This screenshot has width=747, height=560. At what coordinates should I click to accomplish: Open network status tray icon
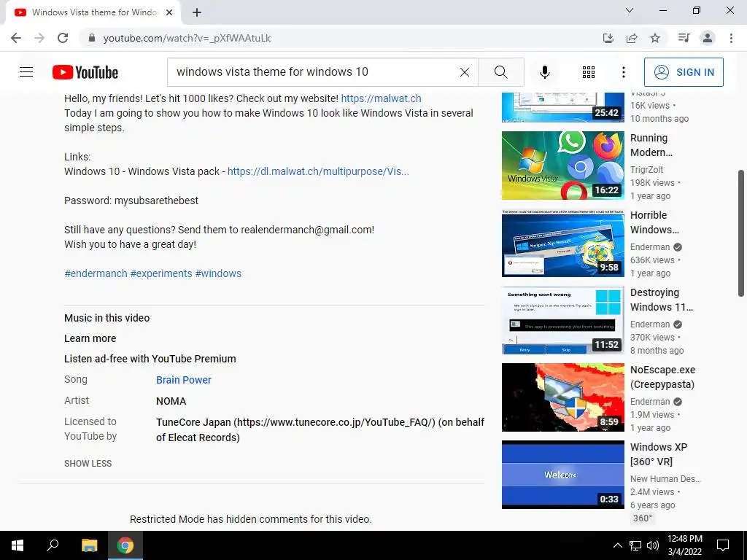coord(635,545)
